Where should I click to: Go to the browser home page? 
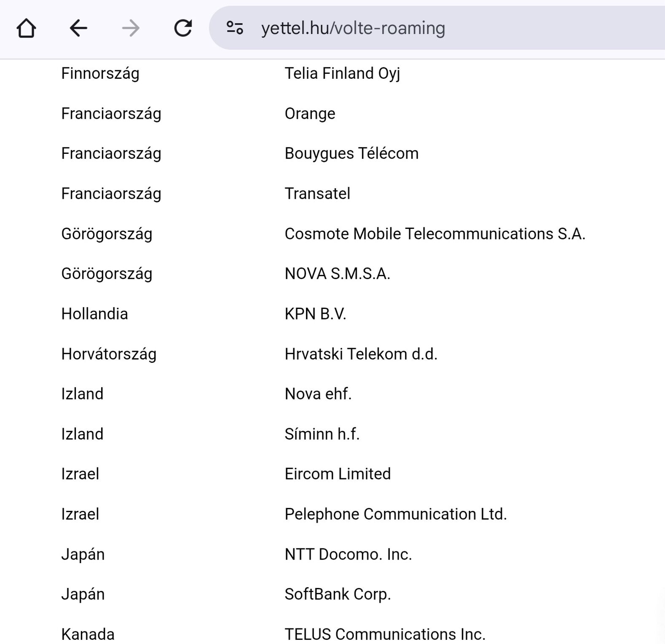(x=26, y=28)
